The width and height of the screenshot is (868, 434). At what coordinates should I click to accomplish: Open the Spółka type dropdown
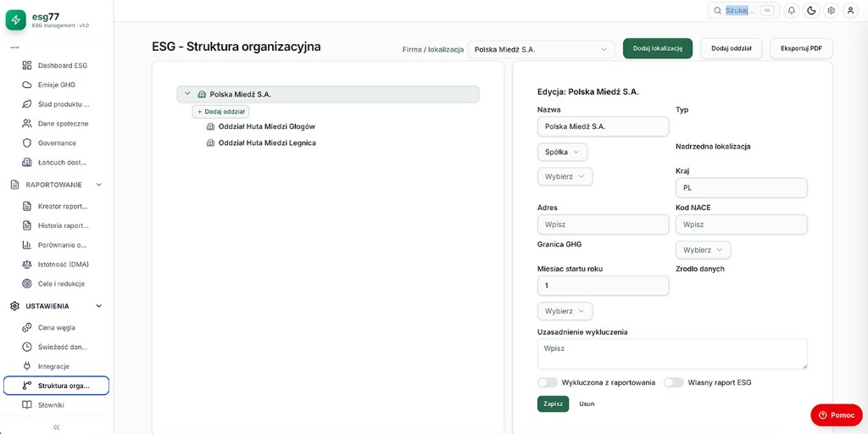pos(563,152)
